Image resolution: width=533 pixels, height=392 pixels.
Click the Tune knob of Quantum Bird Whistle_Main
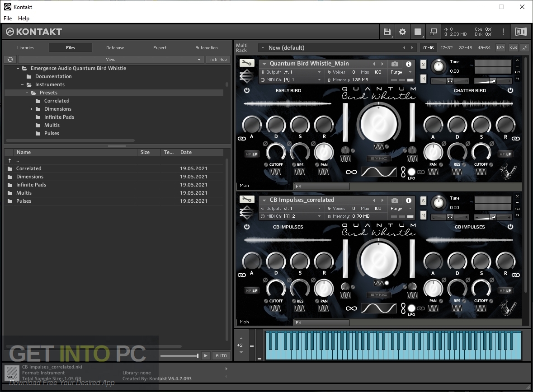(439, 66)
